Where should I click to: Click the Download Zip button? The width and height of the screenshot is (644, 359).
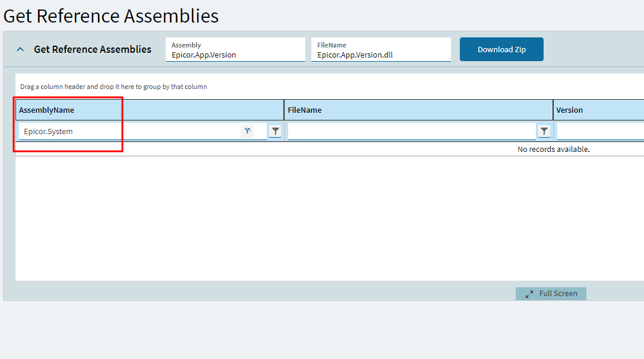501,49
